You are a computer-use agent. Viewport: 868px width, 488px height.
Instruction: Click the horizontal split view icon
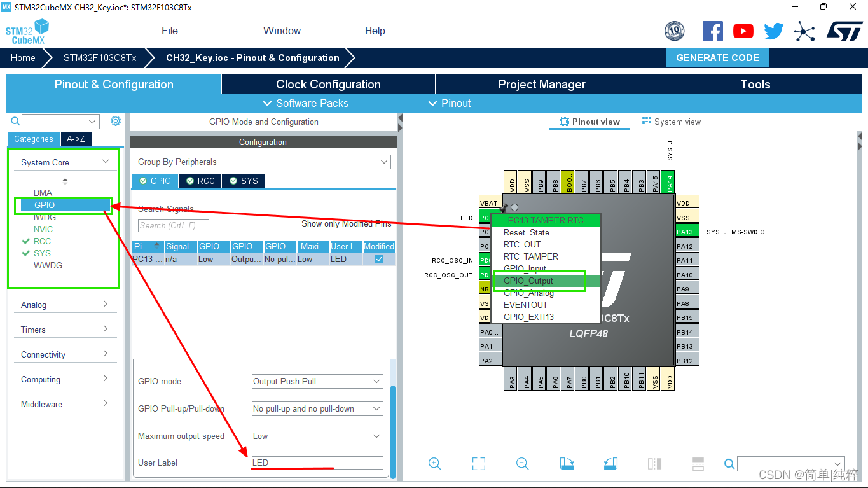[x=698, y=464]
